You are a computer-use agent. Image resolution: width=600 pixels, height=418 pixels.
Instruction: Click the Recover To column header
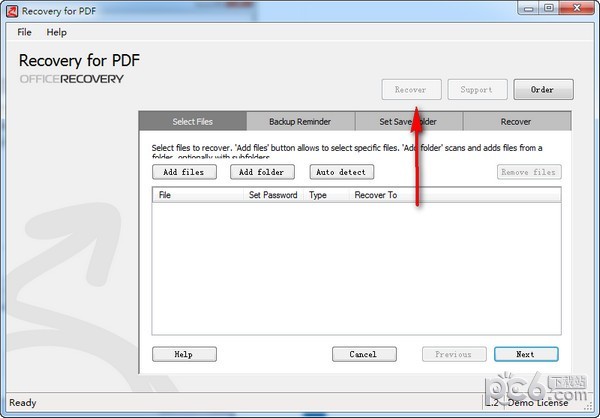[455, 195]
